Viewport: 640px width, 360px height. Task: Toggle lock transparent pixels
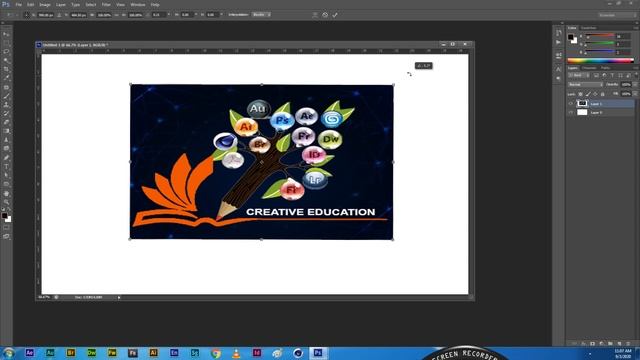(580, 94)
